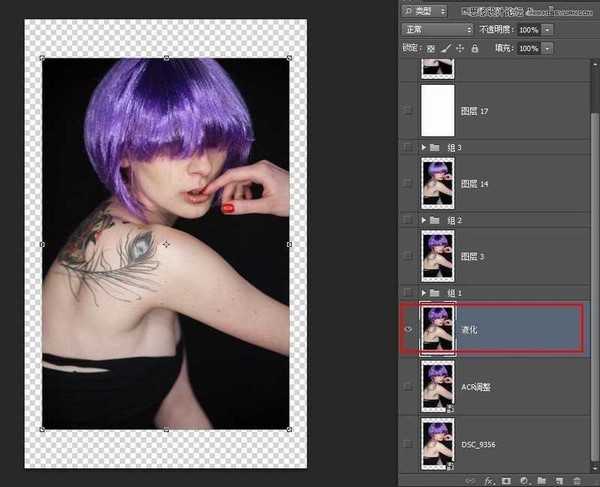Image resolution: width=600 pixels, height=487 pixels.
Task: Click the lock all padlock icon
Action: [x=475, y=48]
